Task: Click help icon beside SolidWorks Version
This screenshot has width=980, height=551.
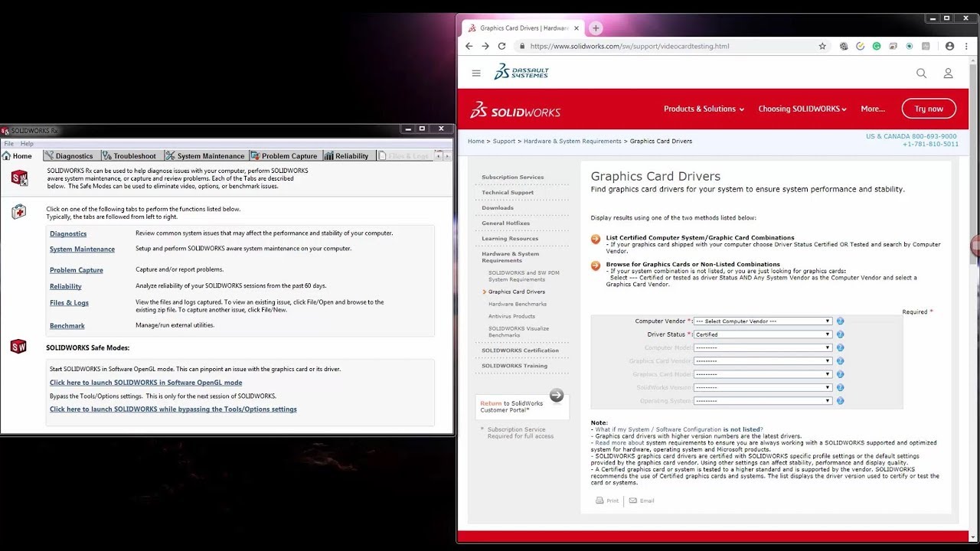Action: 840,387
